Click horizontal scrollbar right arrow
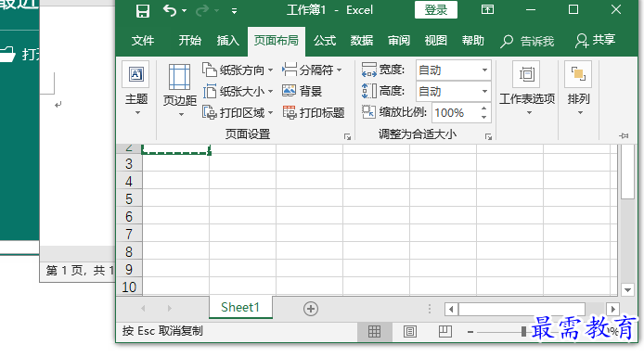Screen dimensions: 644x357 612,309
